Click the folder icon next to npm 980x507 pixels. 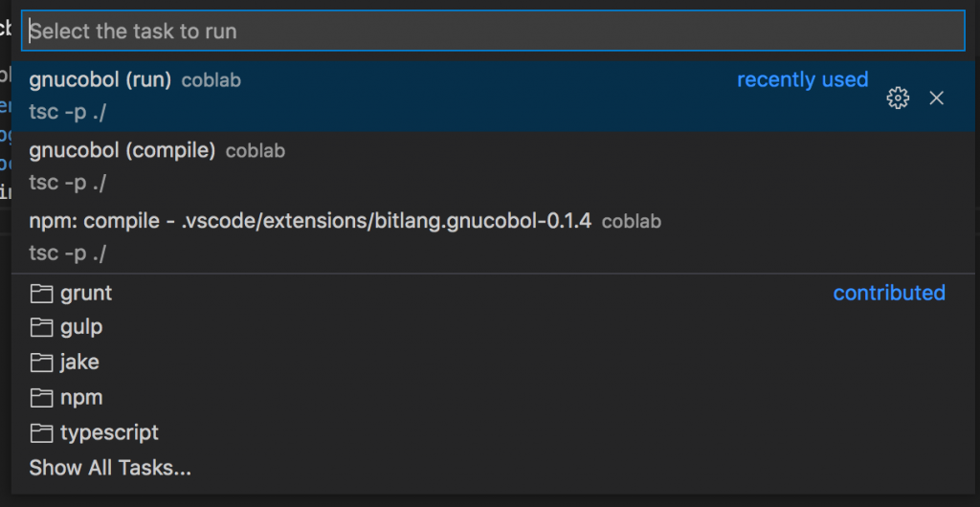pos(41,398)
